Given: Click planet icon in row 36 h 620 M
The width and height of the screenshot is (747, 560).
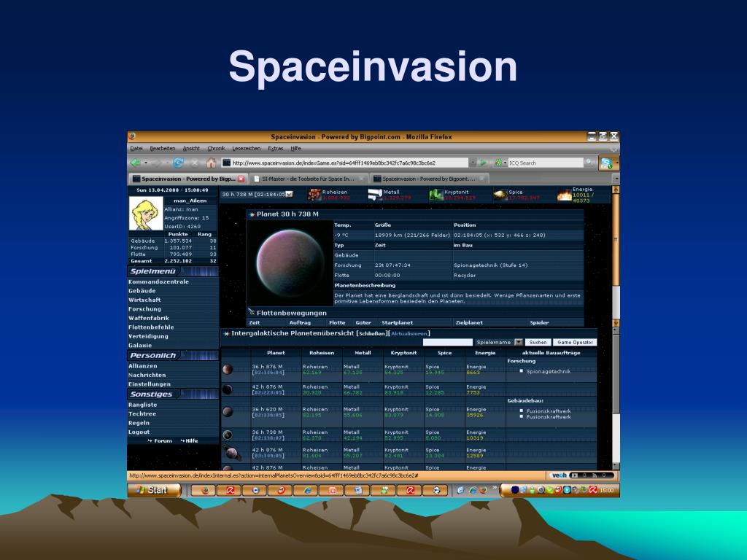Looking at the screenshot, I should coord(228,411).
